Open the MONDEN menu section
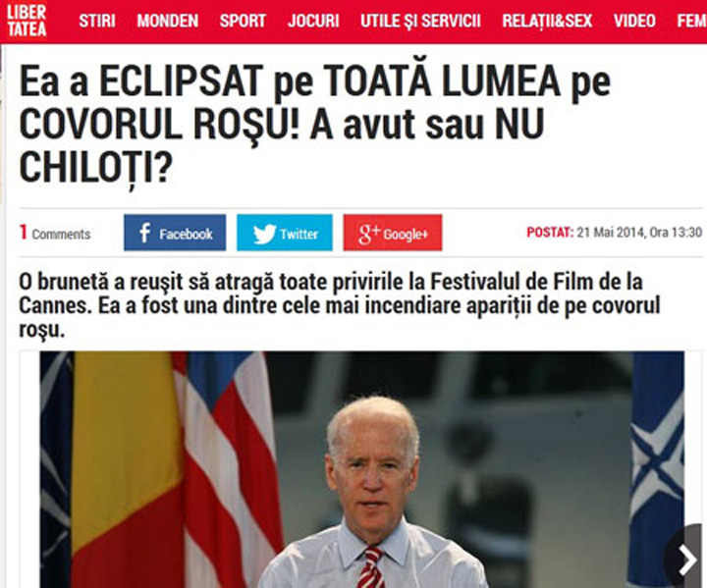 (x=168, y=21)
